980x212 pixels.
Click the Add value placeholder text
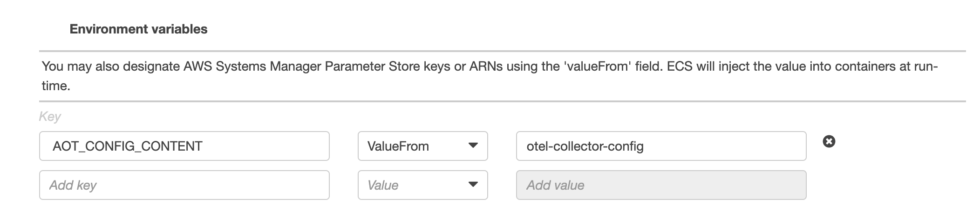coord(555,185)
